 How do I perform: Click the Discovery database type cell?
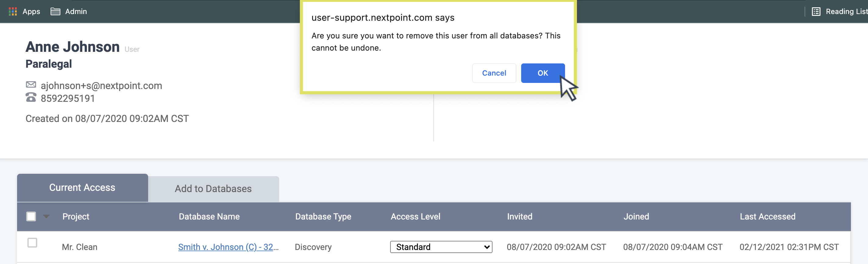(313, 247)
